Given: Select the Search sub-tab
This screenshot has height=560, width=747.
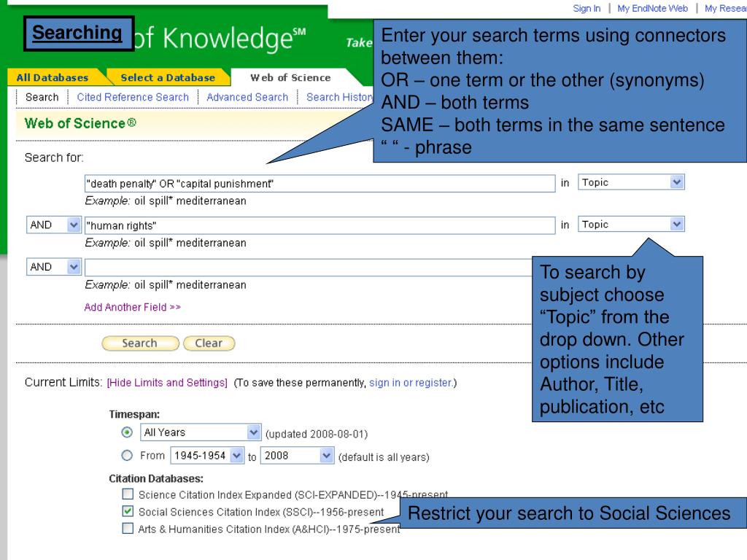Looking at the screenshot, I should click(42, 97).
